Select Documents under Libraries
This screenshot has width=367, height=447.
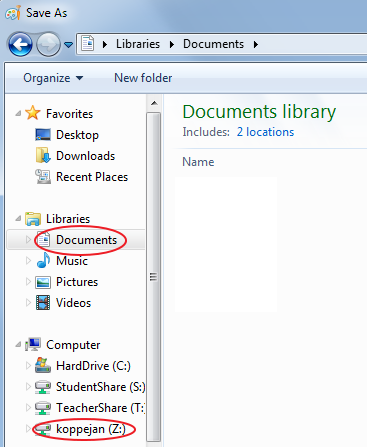tap(86, 240)
